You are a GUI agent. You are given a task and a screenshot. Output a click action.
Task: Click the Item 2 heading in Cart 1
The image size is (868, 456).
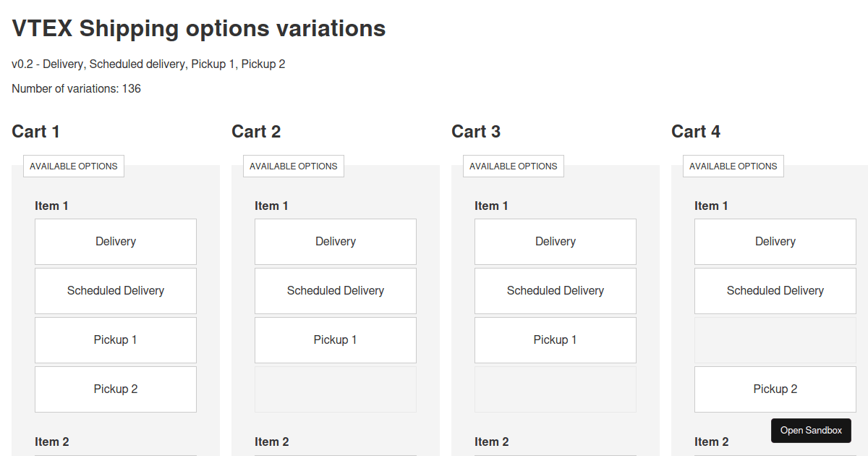[52, 442]
